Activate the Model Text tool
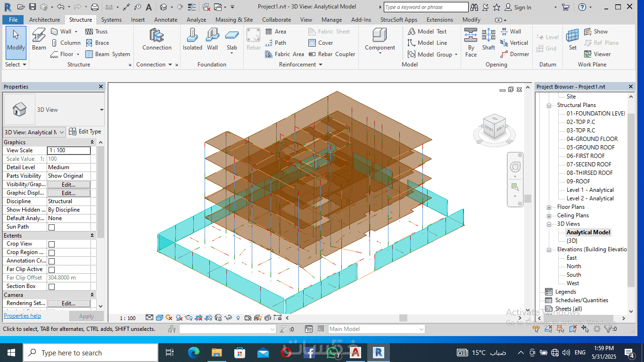 [427, 32]
